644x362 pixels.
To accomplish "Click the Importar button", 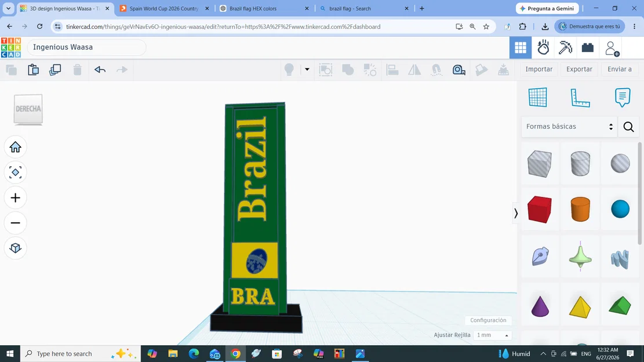I will tap(539, 69).
